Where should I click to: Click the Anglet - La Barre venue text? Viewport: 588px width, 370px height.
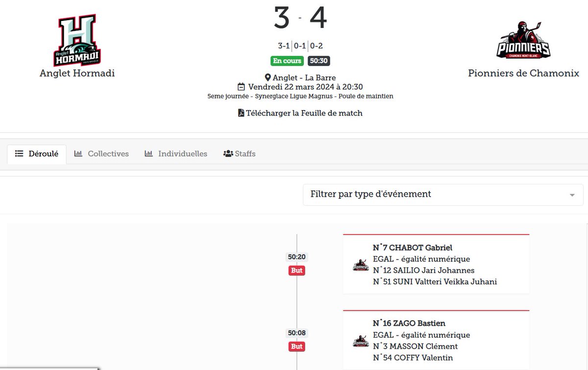304,78
